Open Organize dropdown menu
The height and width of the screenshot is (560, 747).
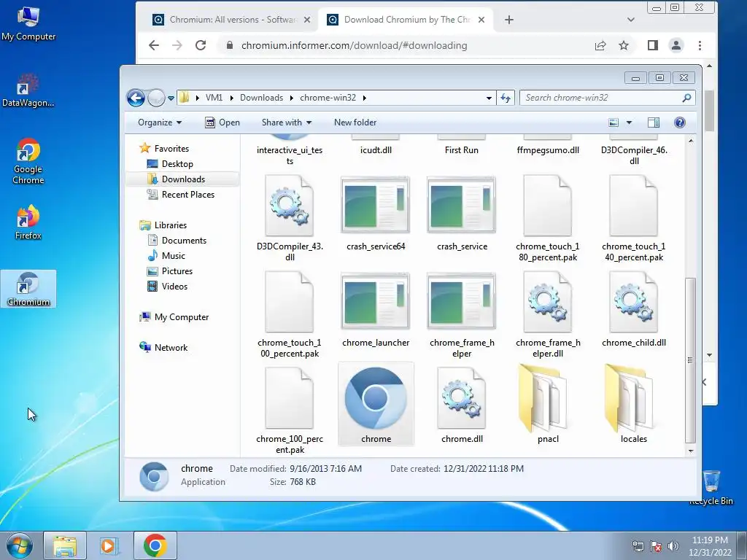coord(160,122)
